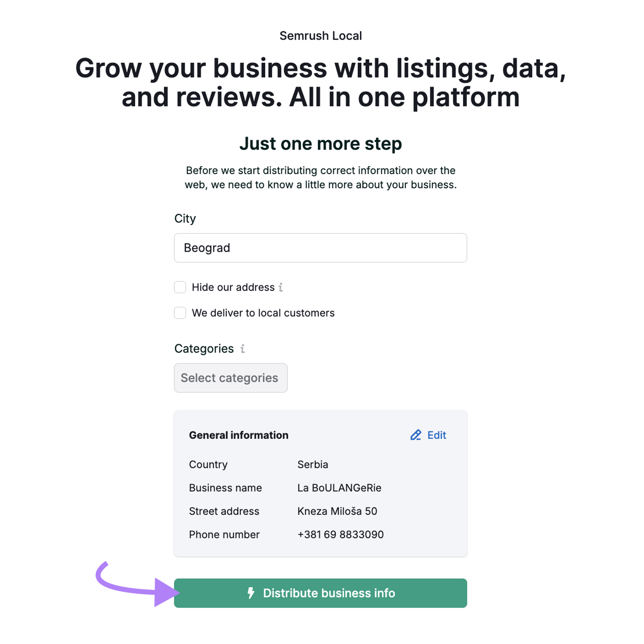Click the lightning bolt on the green button

point(251,593)
